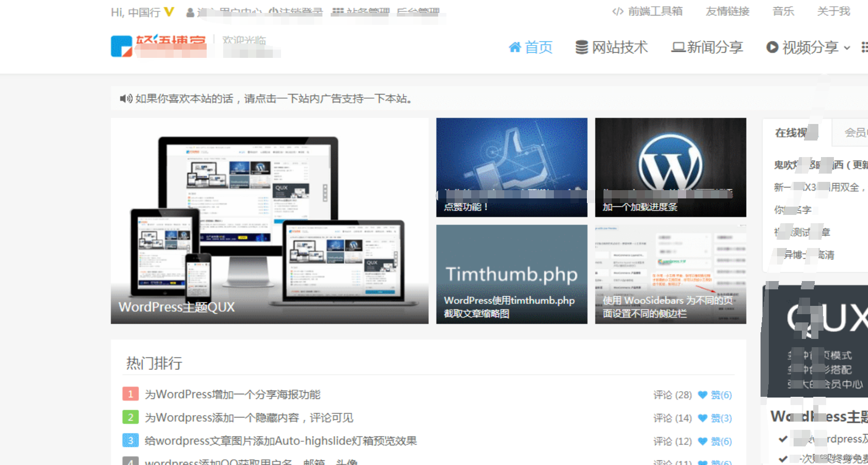Click the database icon beside 网站技术
The height and width of the screenshot is (465, 868).
coord(582,47)
